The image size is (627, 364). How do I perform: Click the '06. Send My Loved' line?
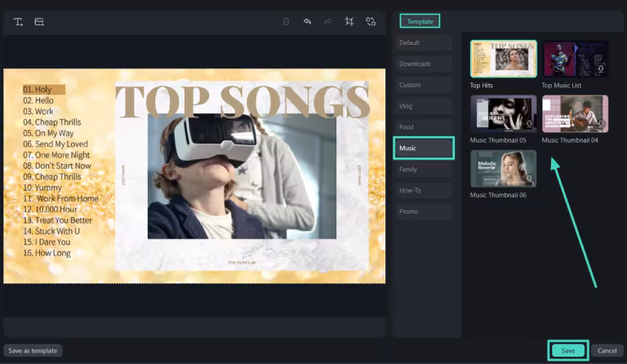[56, 144]
